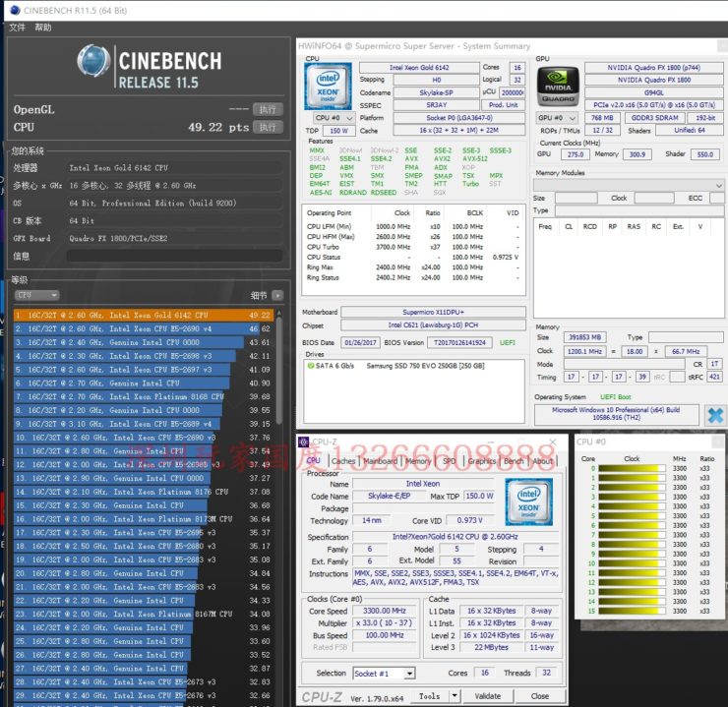Viewport: 728px width, 707px height.
Task: Switch to the About tab in CPU-Z
Action: pyautogui.click(x=543, y=461)
